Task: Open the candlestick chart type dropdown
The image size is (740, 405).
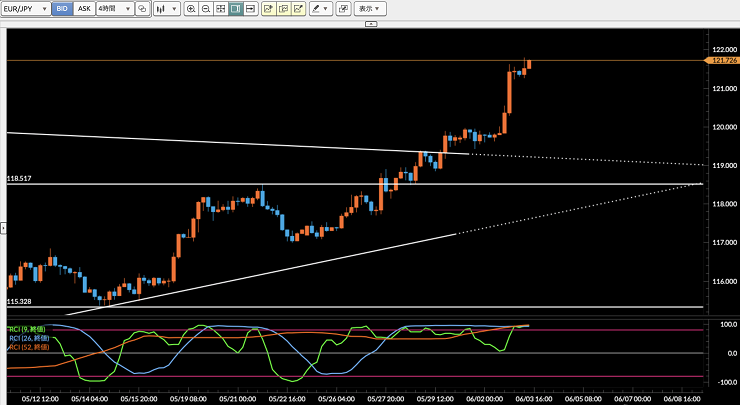Action: click(x=167, y=8)
